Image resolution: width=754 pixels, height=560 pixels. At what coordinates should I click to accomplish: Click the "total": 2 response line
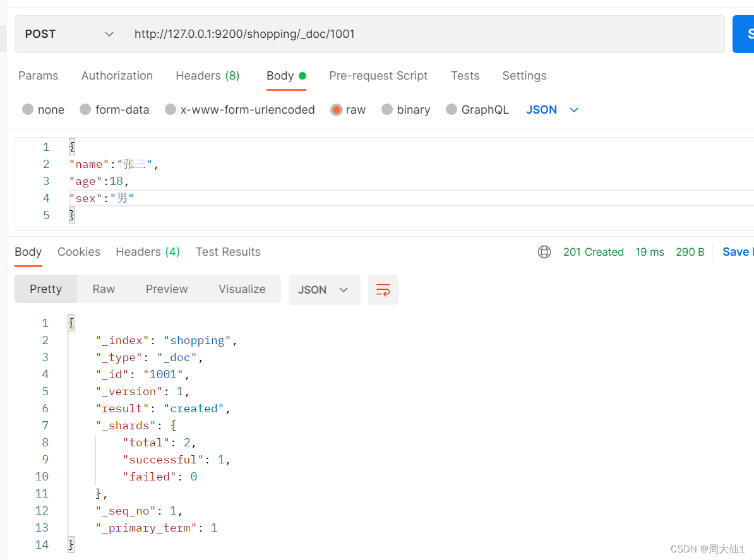tap(159, 443)
